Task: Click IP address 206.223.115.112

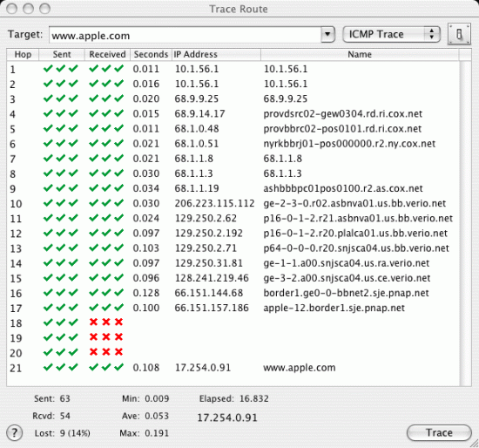Action: pyautogui.click(x=214, y=203)
